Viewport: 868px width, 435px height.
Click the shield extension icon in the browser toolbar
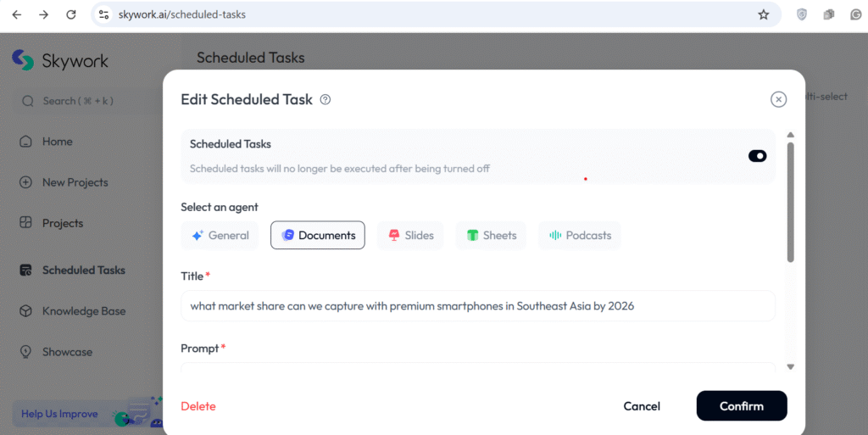(x=801, y=15)
